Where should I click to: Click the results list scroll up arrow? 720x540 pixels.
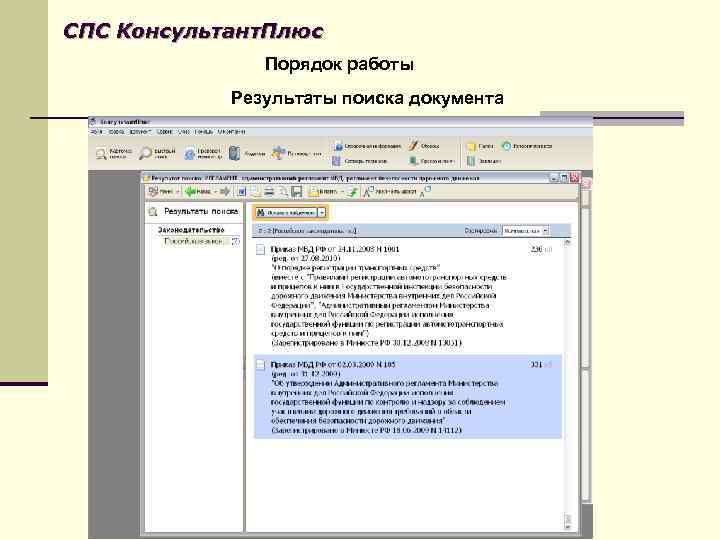[x=568, y=243]
